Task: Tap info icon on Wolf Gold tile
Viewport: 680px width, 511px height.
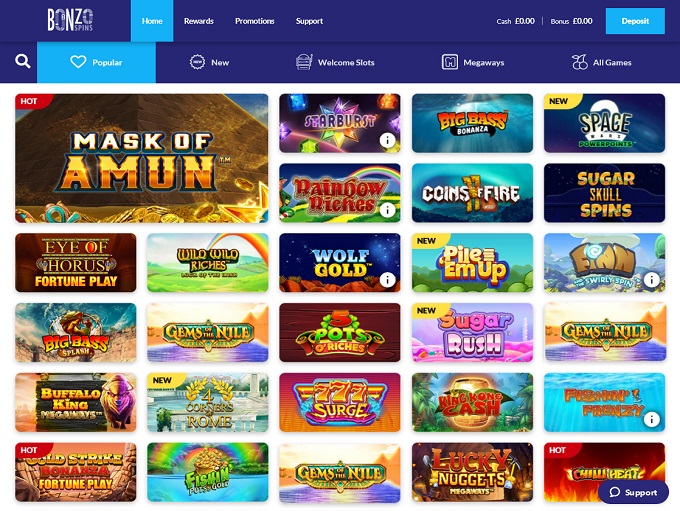Action: (387, 280)
